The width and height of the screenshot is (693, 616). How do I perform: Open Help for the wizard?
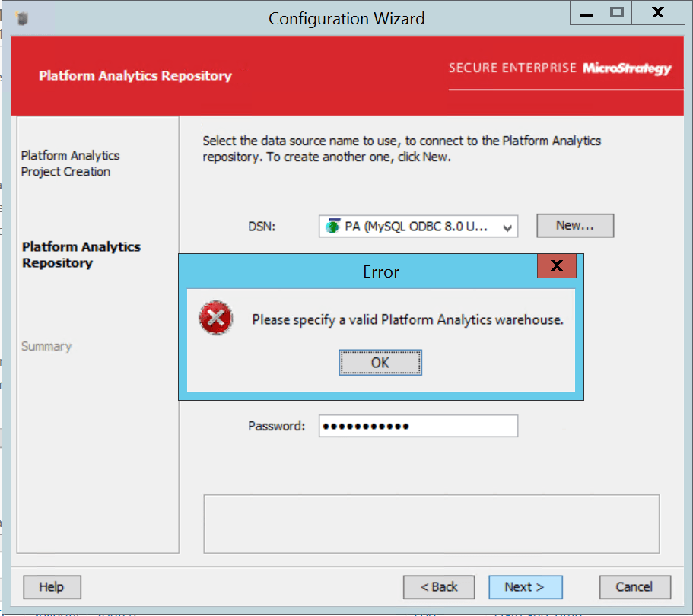(x=52, y=587)
